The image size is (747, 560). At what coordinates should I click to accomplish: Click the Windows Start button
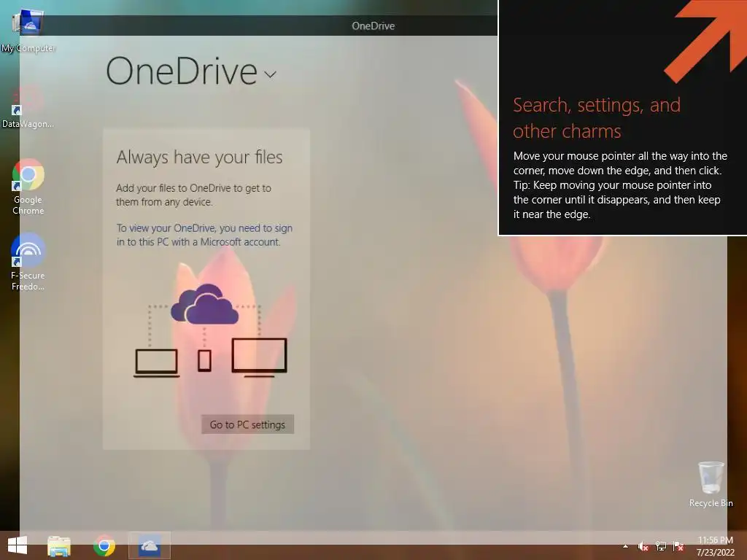18,545
